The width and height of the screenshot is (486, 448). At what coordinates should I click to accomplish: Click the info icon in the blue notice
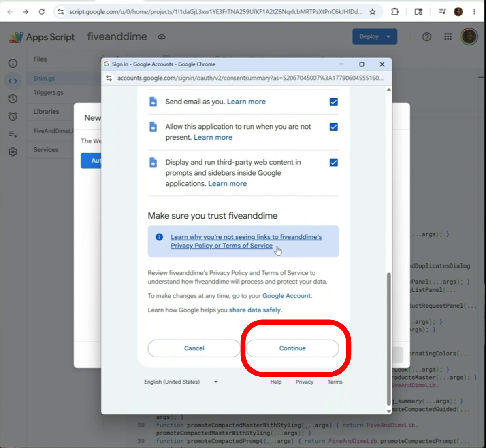tap(160, 237)
